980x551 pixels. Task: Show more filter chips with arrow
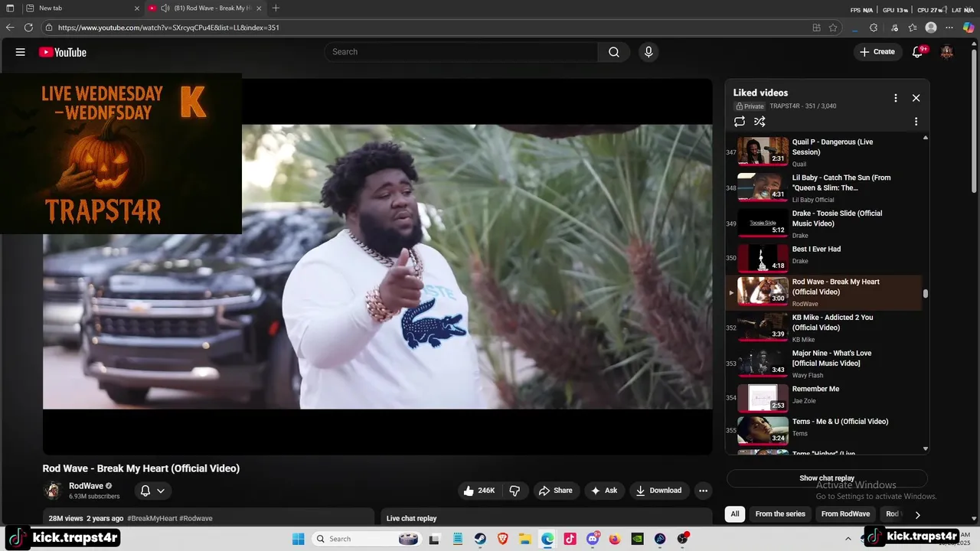tap(917, 514)
